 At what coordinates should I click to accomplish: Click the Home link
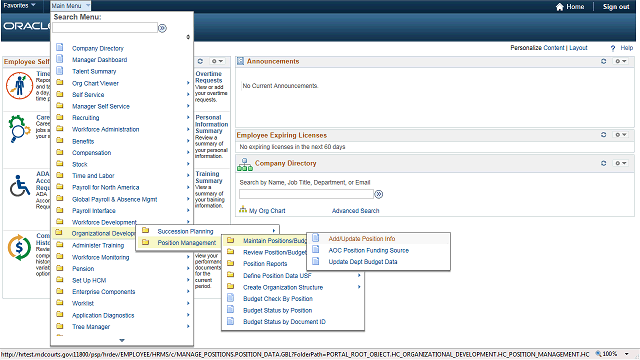click(x=575, y=7)
